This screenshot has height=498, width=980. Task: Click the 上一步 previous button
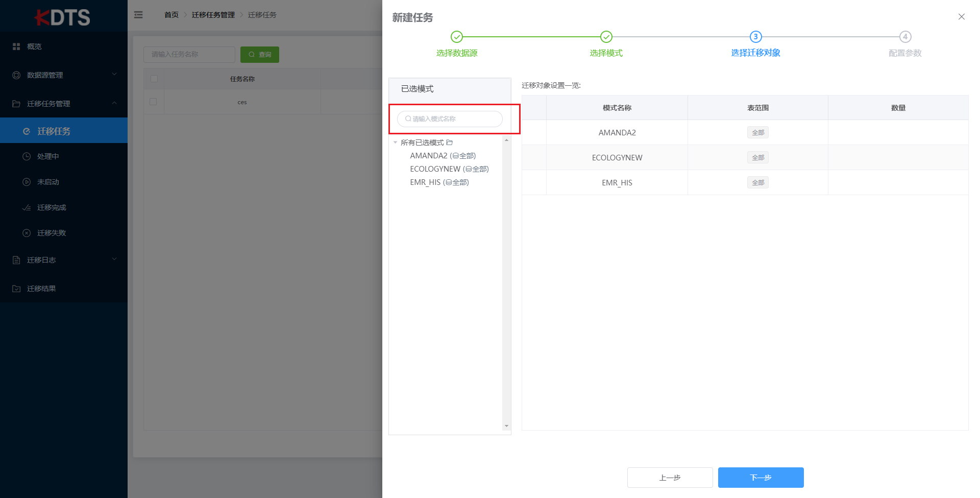coord(670,478)
